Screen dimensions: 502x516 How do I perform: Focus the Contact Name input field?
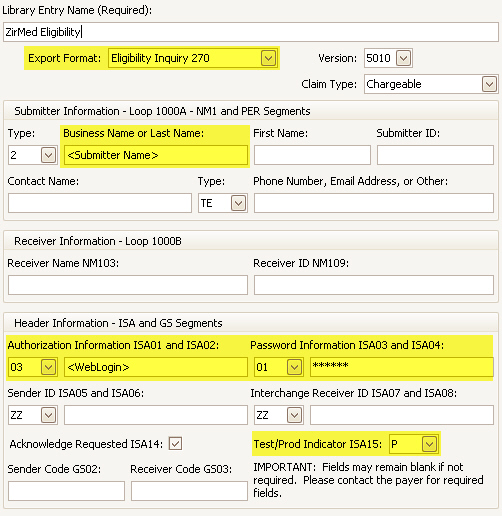(x=100, y=203)
